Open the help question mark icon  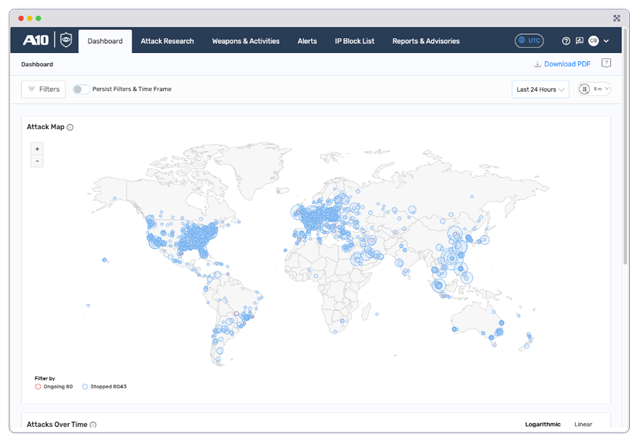(x=567, y=41)
